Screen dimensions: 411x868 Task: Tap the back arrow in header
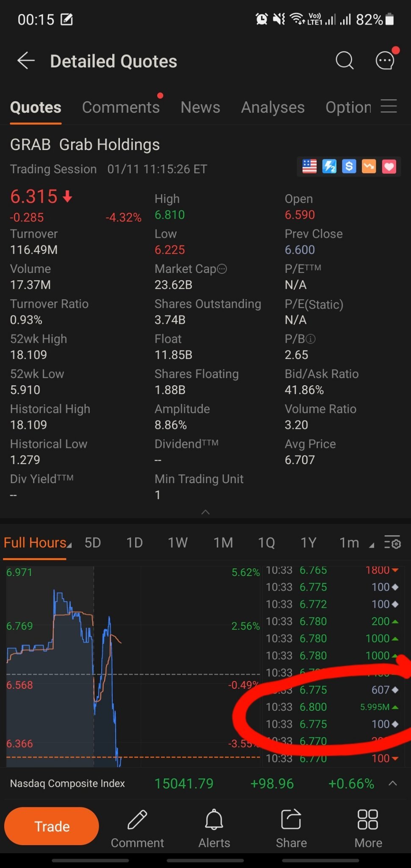(26, 61)
